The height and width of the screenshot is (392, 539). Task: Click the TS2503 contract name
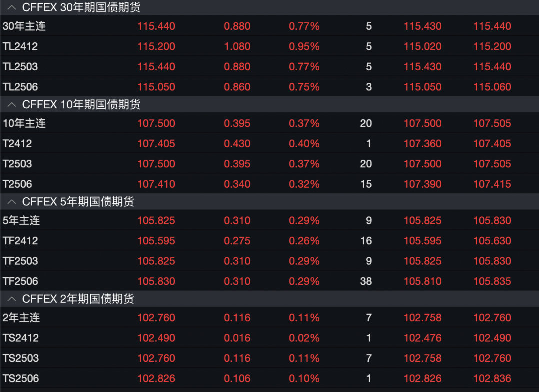point(20,358)
